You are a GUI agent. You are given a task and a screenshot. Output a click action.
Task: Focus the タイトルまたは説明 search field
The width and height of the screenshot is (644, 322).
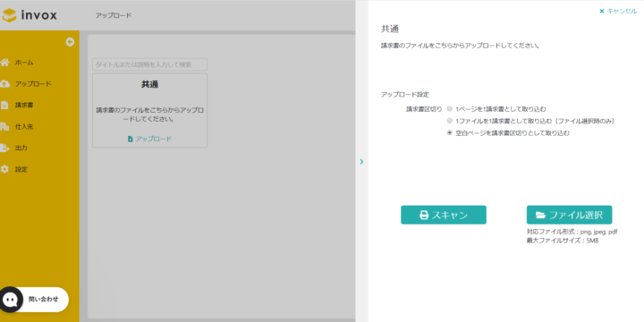(149, 64)
